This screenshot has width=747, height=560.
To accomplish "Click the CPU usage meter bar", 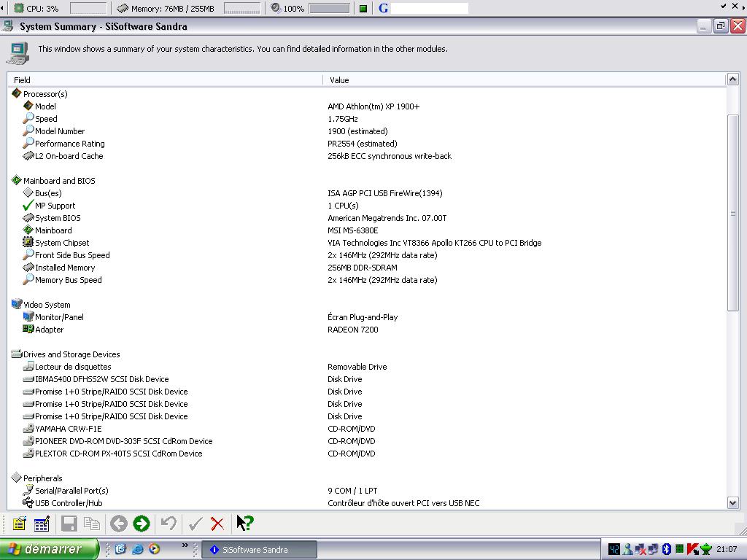I will 88,8.
